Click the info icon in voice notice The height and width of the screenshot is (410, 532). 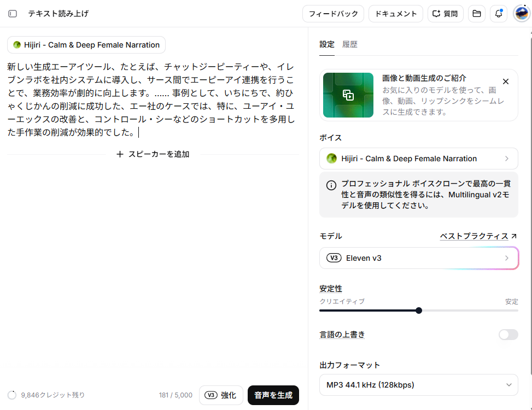coord(331,185)
